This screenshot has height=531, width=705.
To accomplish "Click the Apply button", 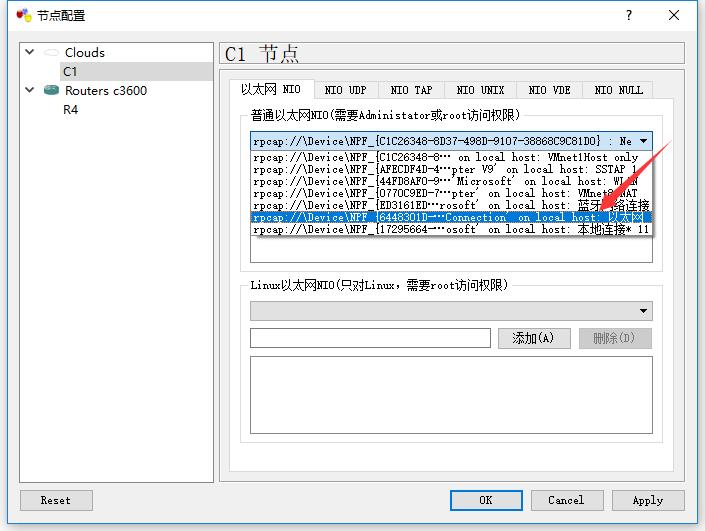I will pos(648,500).
